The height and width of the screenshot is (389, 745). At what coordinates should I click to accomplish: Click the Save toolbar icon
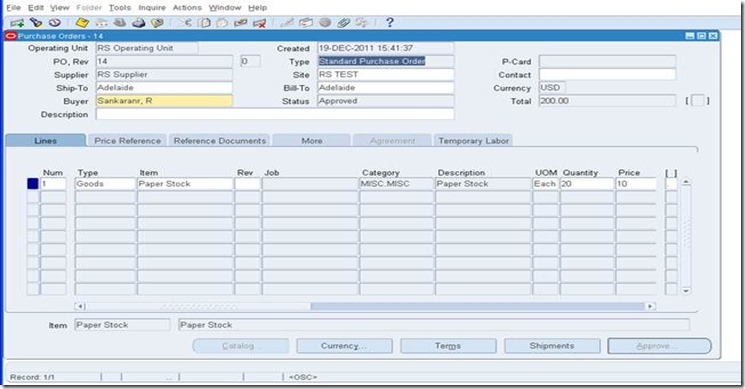82,22
